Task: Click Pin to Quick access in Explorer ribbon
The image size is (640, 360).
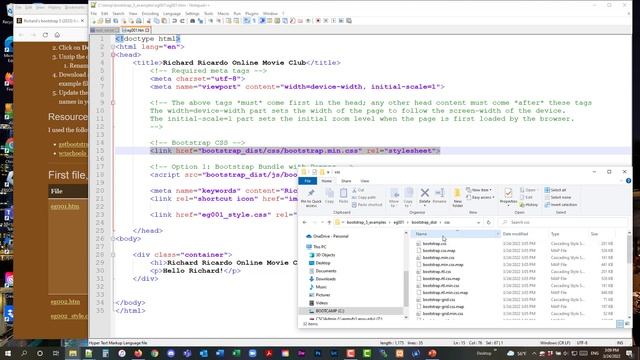Action: click(x=311, y=198)
